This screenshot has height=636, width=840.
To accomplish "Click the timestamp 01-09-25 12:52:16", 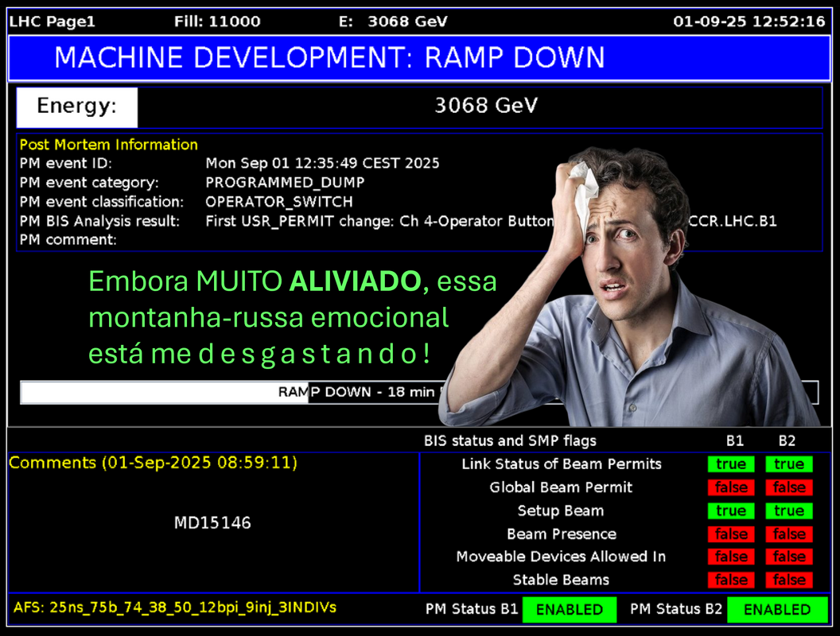I will 749,21.
